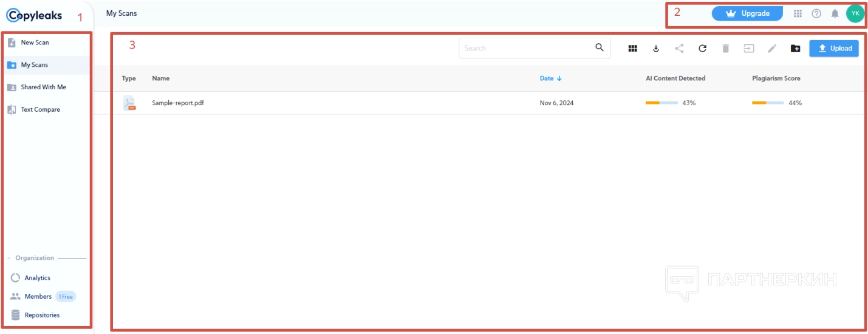Open Repositories page

coord(42,315)
